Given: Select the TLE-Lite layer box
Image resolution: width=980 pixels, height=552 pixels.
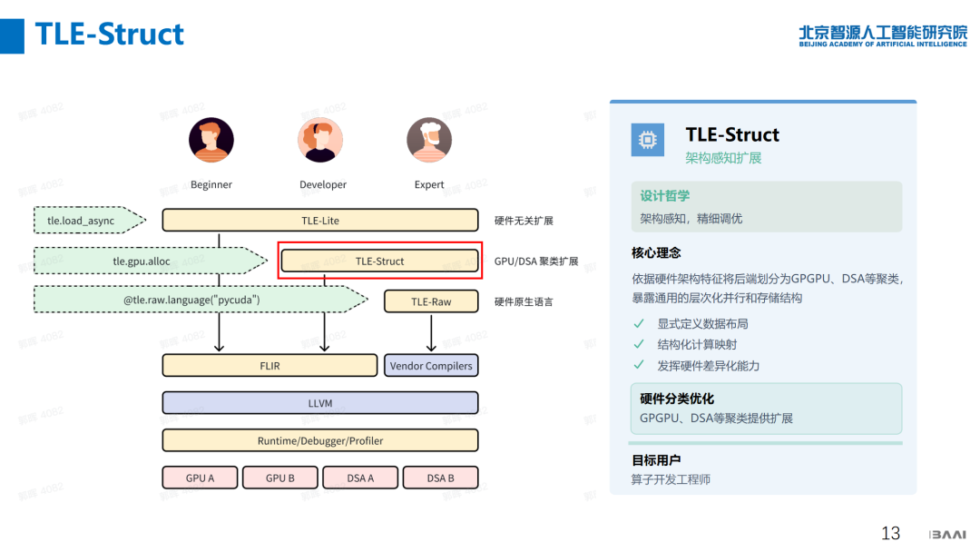Looking at the screenshot, I should 320,220.
